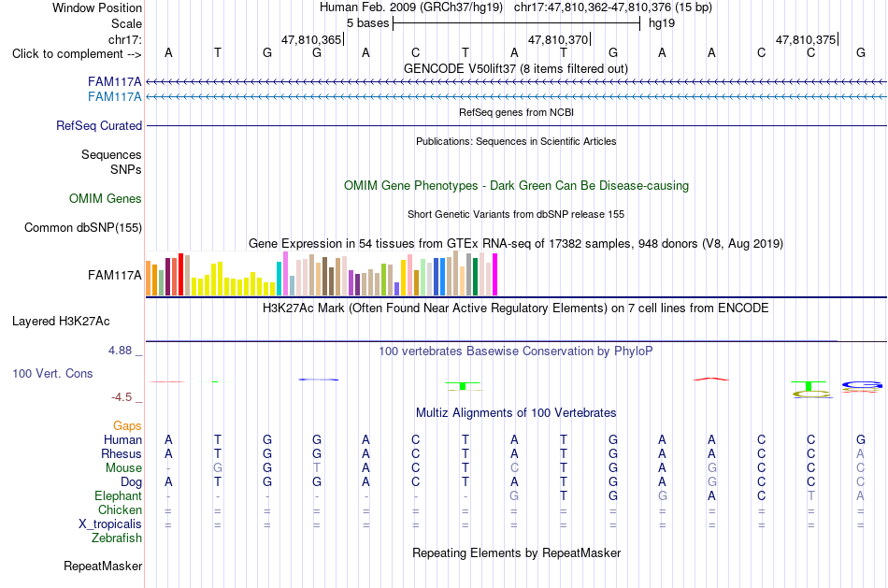Click the chr17: ruler label

coord(124,39)
